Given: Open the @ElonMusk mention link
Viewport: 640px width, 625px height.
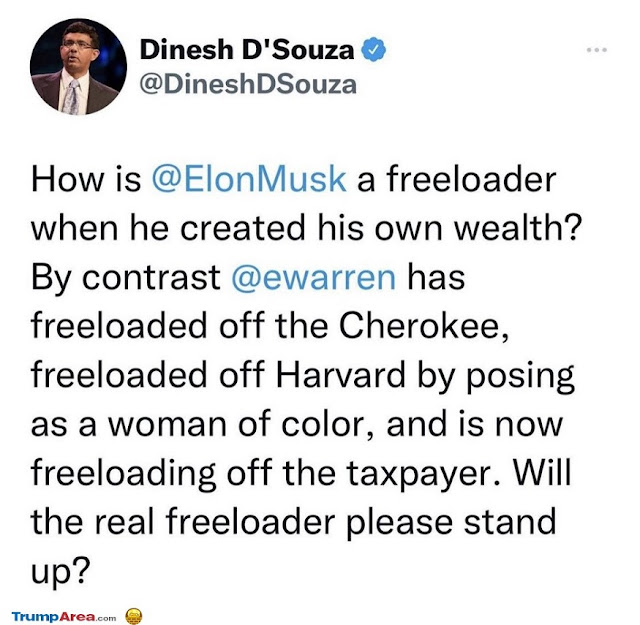Looking at the screenshot, I should click(248, 180).
